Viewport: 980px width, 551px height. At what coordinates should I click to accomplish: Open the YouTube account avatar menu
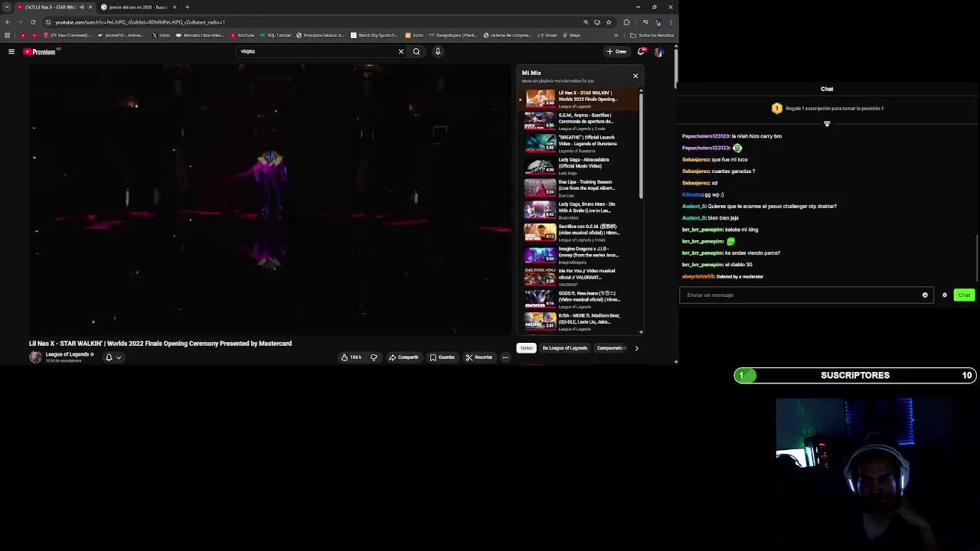pyautogui.click(x=658, y=51)
